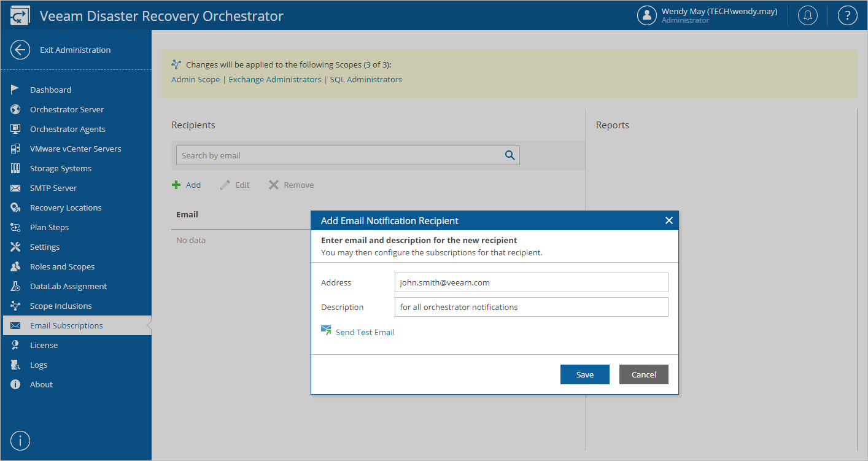Image resolution: width=868 pixels, height=461 pixels.
Task: Click the Veeam Orchestrator logo icon
Action: click(x=20, y=16)
